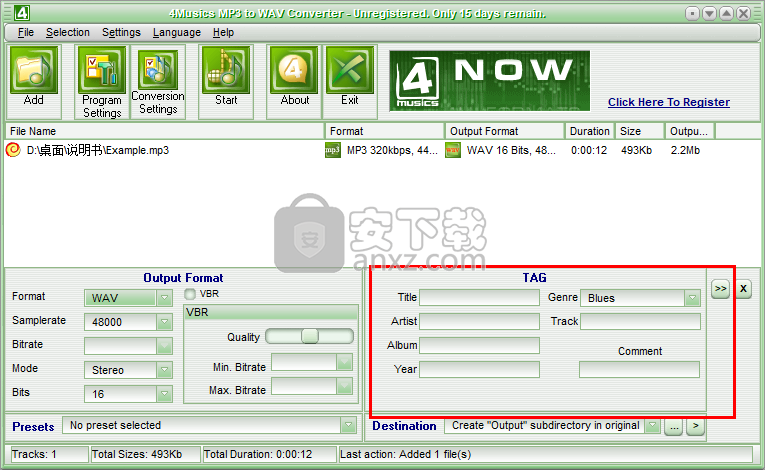Open the Presets dropdown list
The image size is (765, 470).
348,425
